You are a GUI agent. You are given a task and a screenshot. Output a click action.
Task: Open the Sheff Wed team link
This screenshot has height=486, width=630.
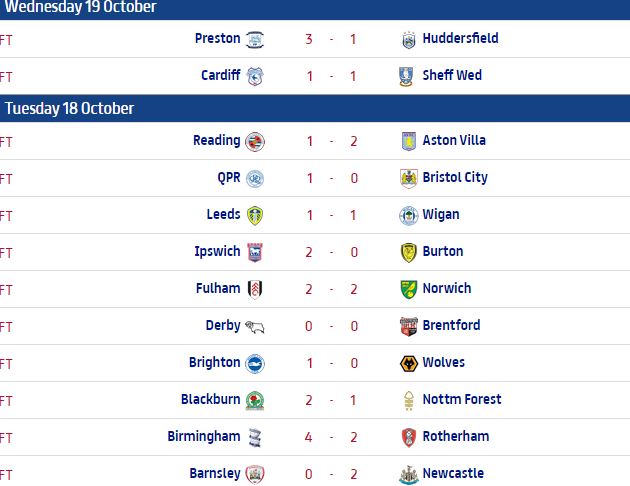(453, 75)
